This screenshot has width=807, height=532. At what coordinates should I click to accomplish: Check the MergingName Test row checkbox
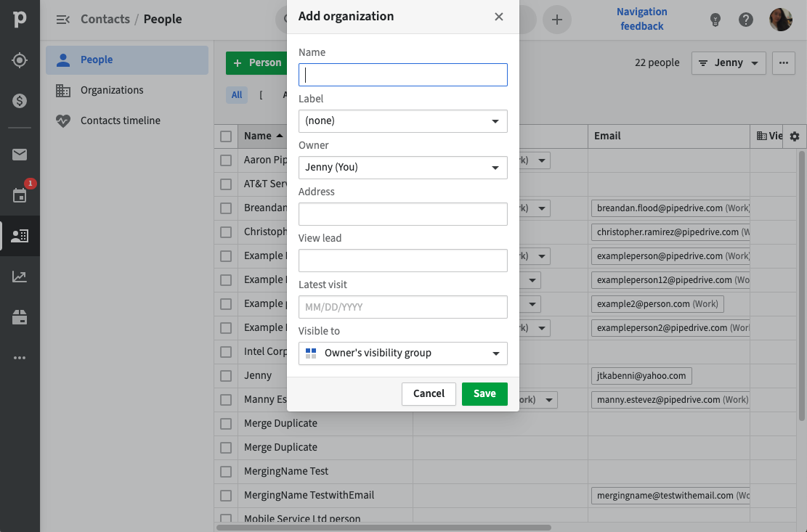(x=226, y=472)
